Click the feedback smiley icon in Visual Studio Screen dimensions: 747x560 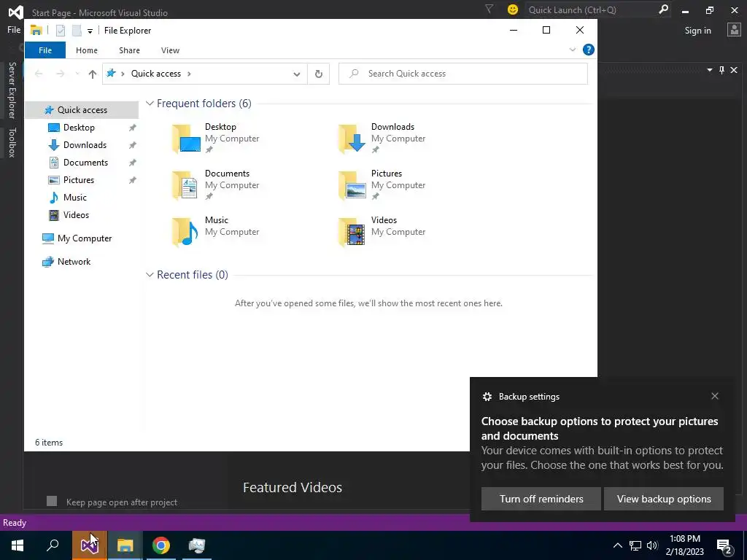click(x=513, y=9)
